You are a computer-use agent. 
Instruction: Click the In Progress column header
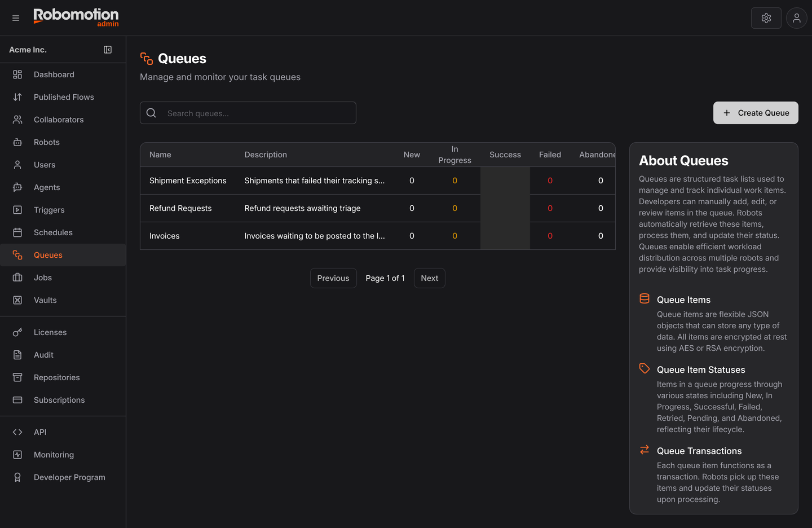pos(454,155)
